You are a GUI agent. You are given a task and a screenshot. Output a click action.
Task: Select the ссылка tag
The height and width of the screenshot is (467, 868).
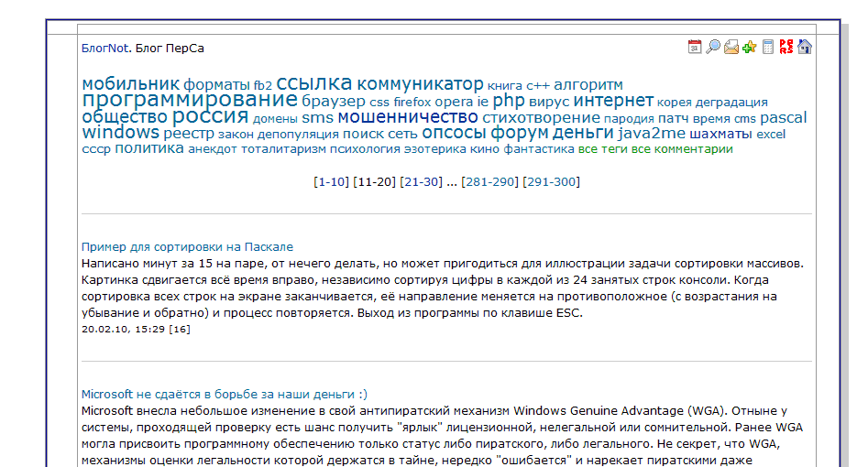pos(313,83)
